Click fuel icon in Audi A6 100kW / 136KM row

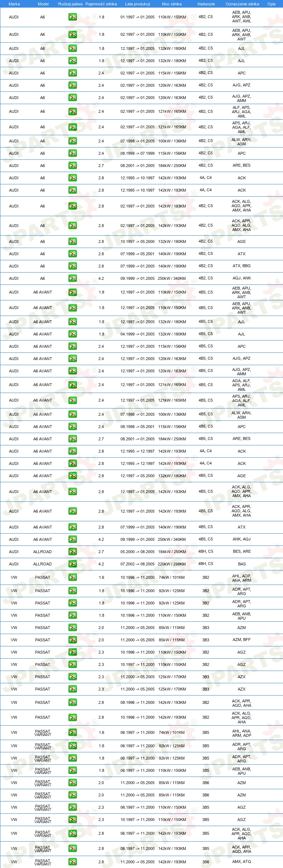[72, 141]
